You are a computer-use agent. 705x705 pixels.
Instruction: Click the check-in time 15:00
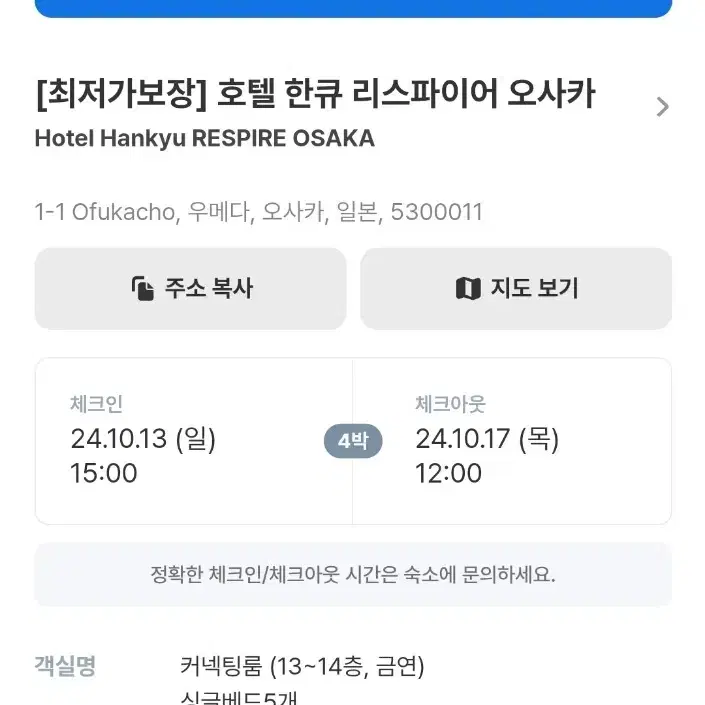[103, 473]
